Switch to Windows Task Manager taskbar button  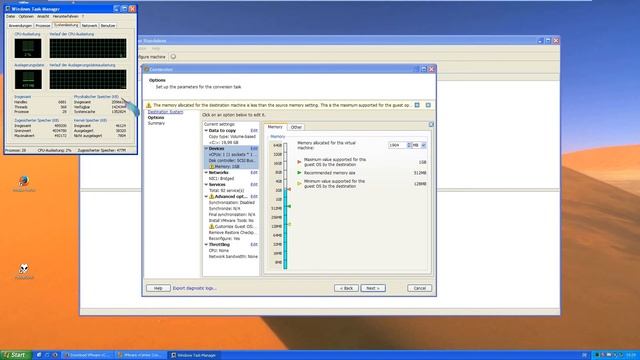pyautogui.click(x=193, y=355)
